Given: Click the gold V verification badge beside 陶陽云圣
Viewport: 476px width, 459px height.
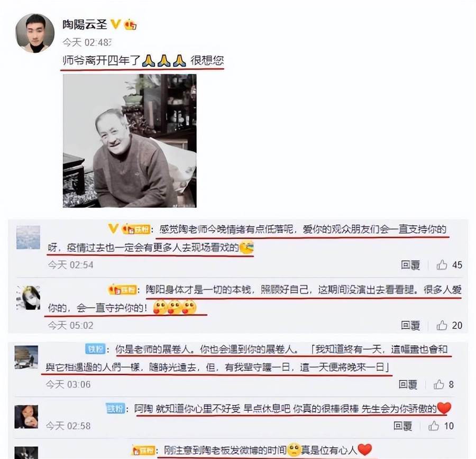Looking at the screenshot, I should point(116,24).
